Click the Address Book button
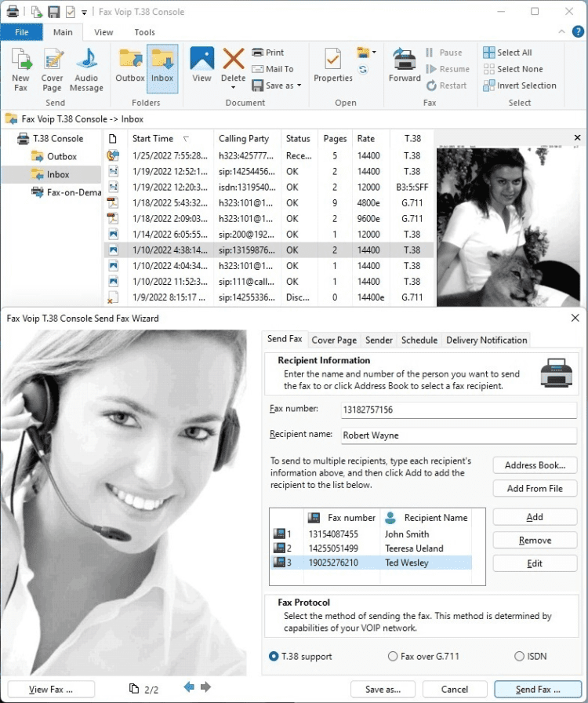The height and width of the screenshot is (703, 588). coord(535,465)
